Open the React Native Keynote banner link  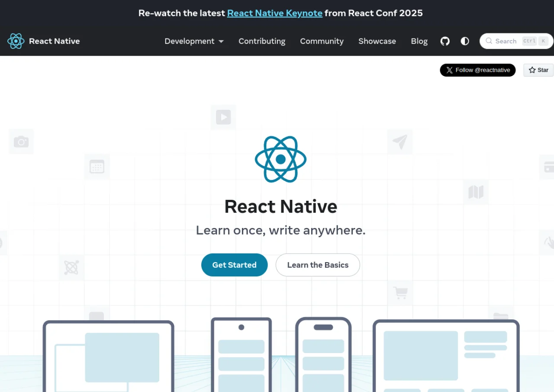[275, 13]
